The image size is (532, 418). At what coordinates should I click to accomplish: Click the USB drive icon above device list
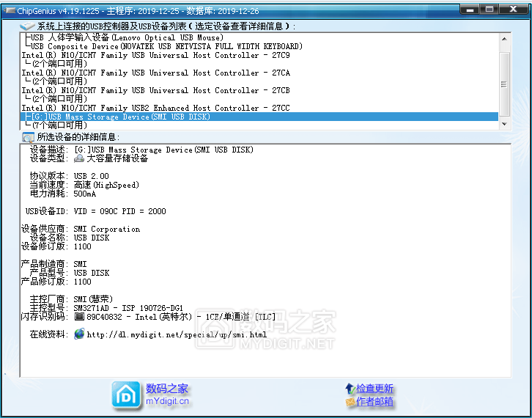28,26
